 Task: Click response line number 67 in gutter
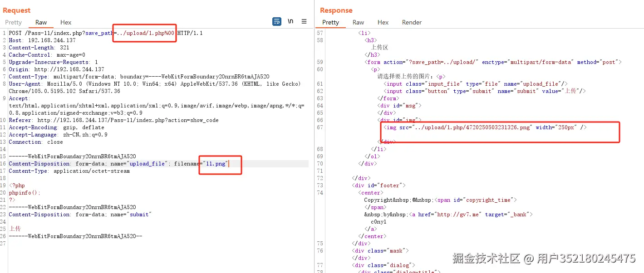[320, 127]
